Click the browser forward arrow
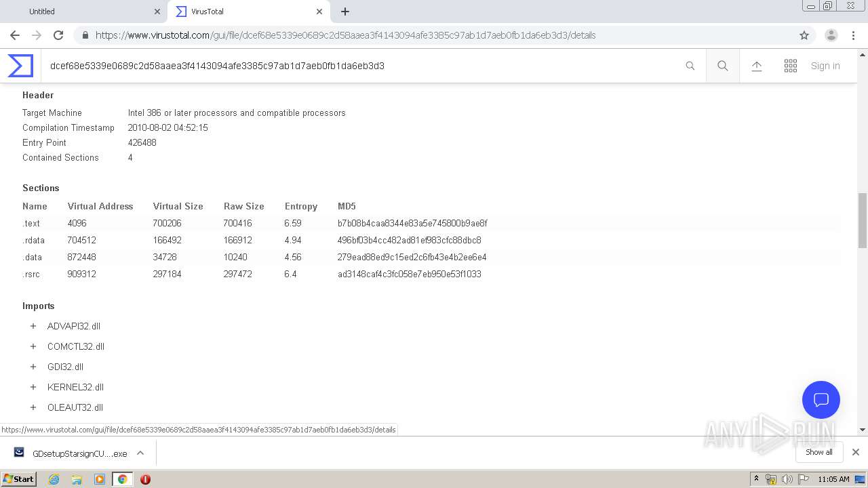This screenshot has height=488, width=868. (x=37, y=35)
